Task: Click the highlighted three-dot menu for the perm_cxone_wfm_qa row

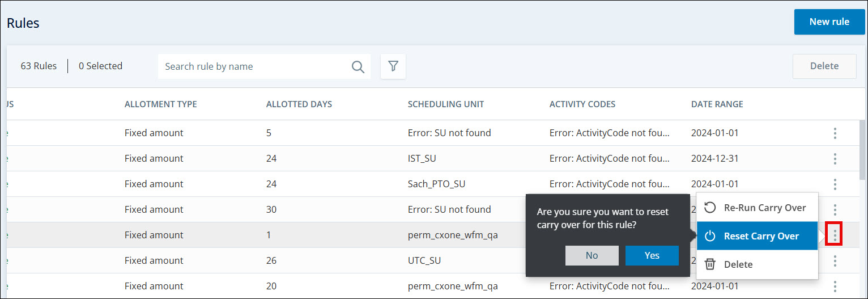Action: 835,235
